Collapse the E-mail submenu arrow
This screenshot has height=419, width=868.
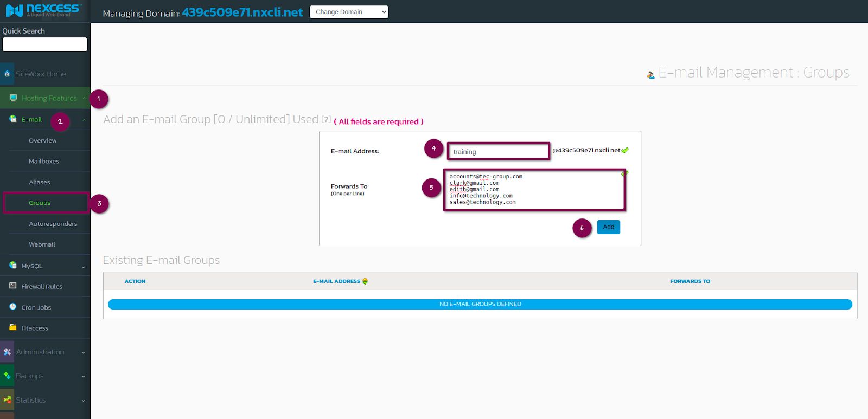click(x=84, y=120)
